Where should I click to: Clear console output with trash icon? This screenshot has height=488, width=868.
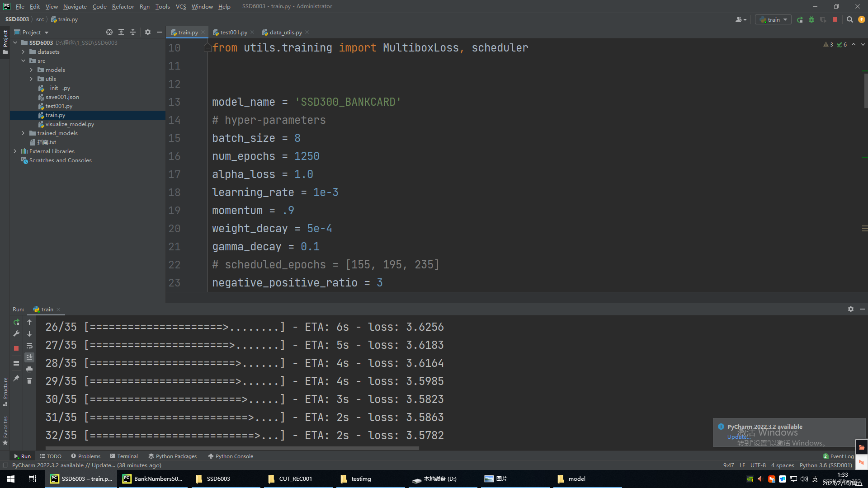(x=29, y=381)
